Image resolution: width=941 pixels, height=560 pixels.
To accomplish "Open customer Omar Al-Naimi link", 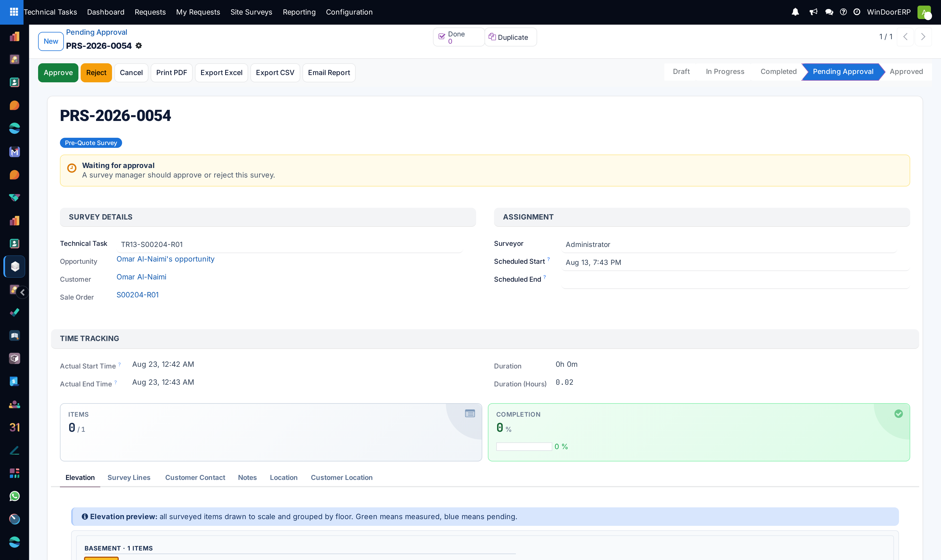I will tap(141, 277).
